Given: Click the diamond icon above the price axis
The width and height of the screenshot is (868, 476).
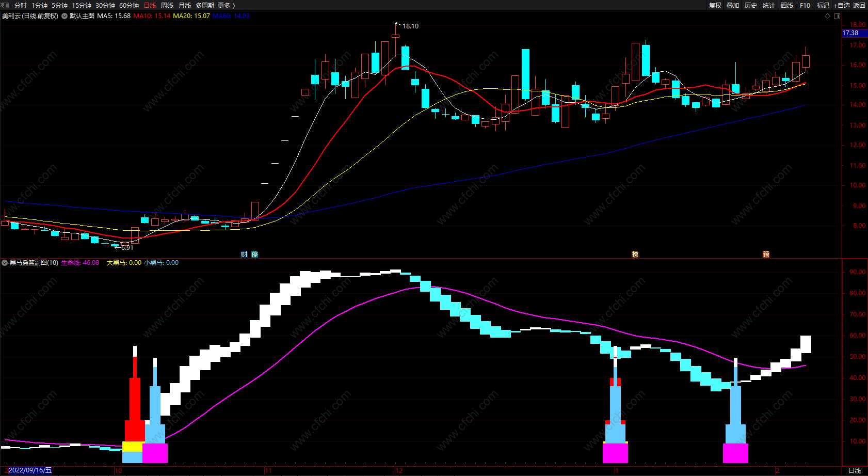Looking at the screenshot, I should [x=828, y=16].
